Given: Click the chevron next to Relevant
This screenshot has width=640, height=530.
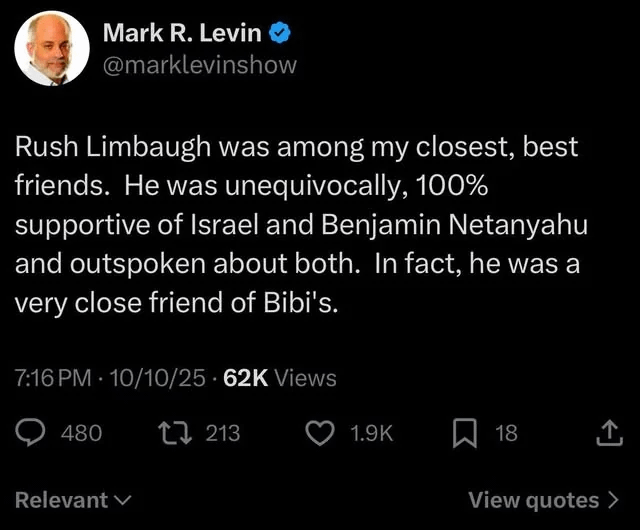Looking at the screenshot, I should click(x=123, y=500).
